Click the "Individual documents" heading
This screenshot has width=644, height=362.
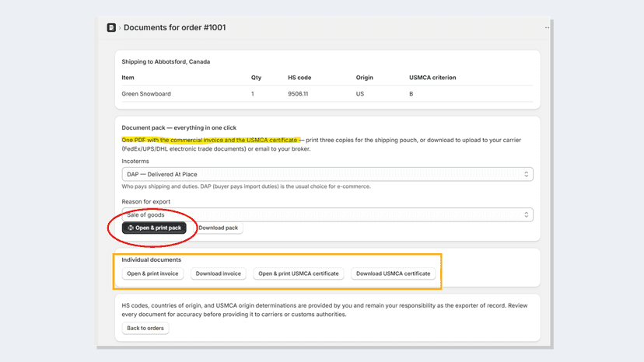[151, 259]
